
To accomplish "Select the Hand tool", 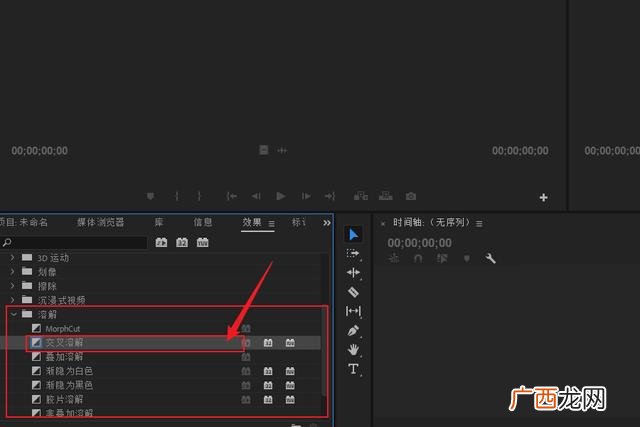I will (x=353, y=349).
